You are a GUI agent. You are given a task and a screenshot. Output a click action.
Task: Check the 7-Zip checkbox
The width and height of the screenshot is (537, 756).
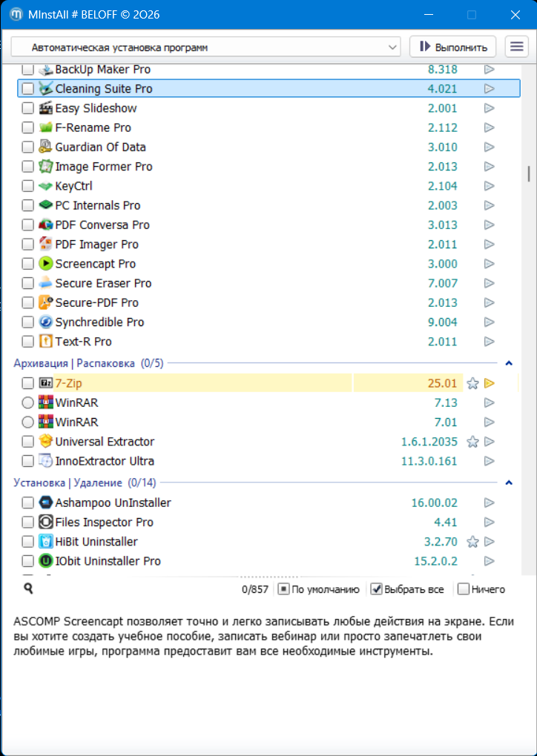[x=28, y=383]
